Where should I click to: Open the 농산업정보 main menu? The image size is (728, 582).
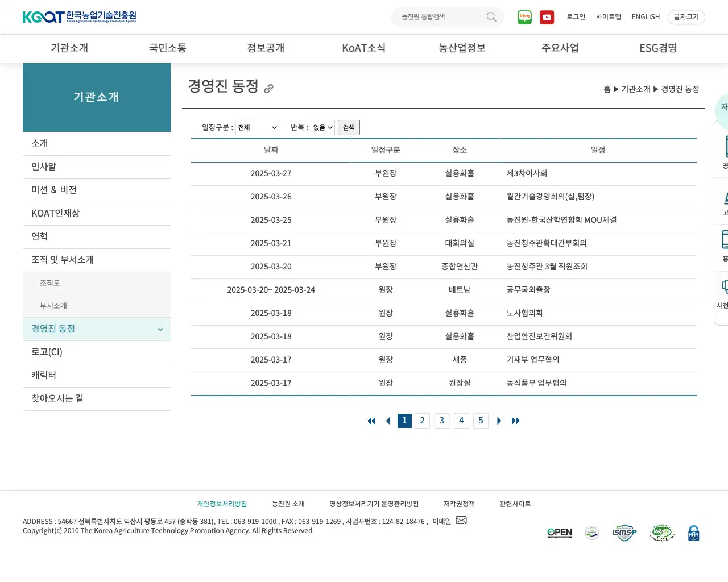[462, 48]
